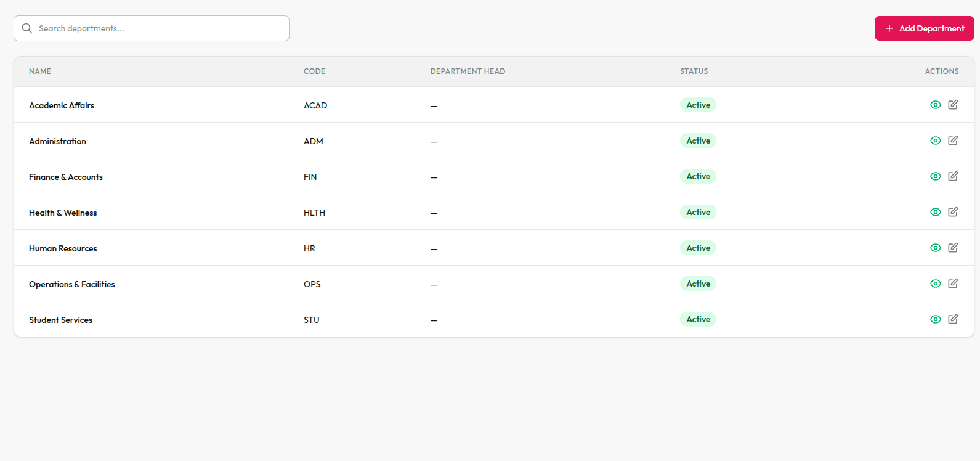Click the CODE column header
This screenshot has width=980, height=461.
coord(314,71)
